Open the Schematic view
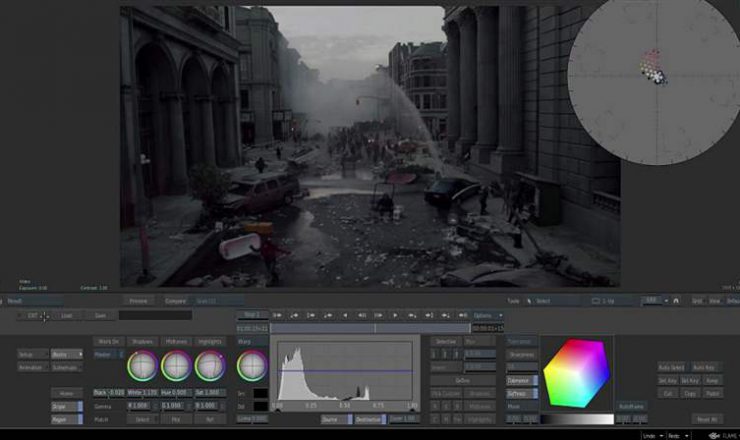The image size is (740, 440). click(67, 367)
